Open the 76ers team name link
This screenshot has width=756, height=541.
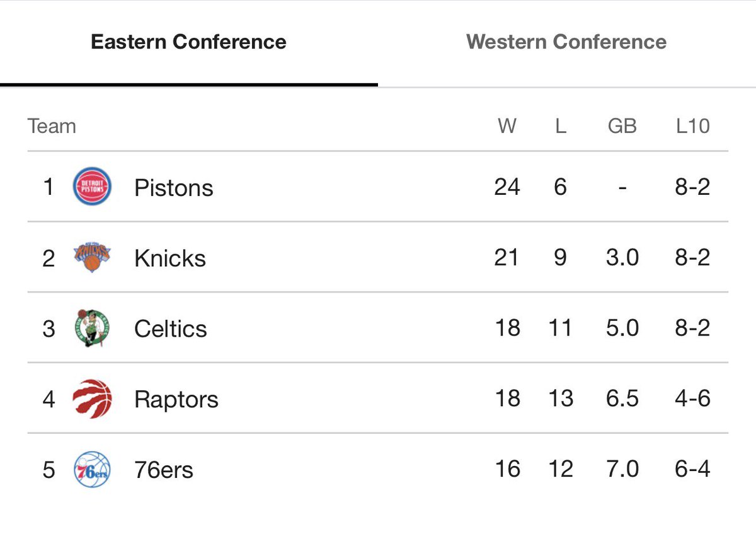click(x=164, y=470)
